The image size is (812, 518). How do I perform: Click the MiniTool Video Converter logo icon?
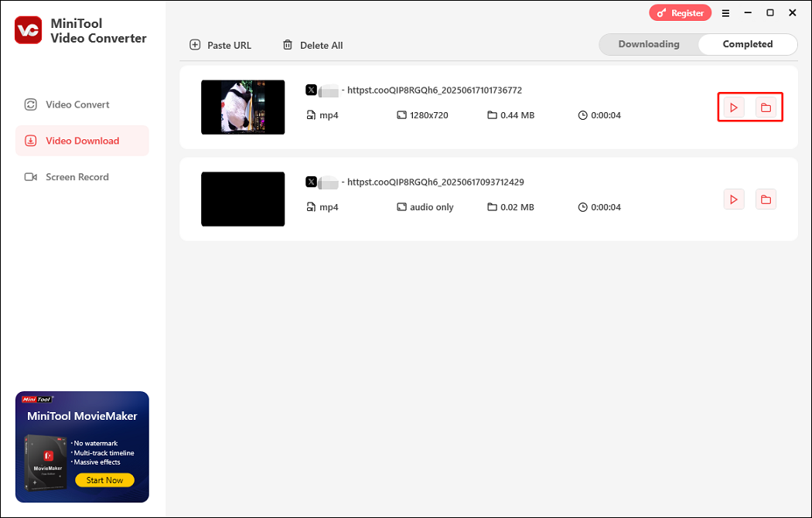(28, 30)
